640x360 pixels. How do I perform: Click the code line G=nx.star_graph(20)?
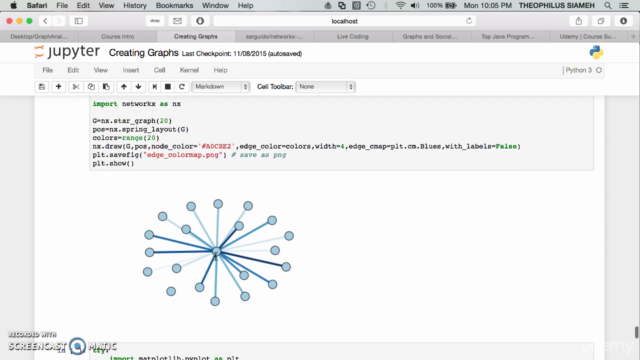[132, 121]
